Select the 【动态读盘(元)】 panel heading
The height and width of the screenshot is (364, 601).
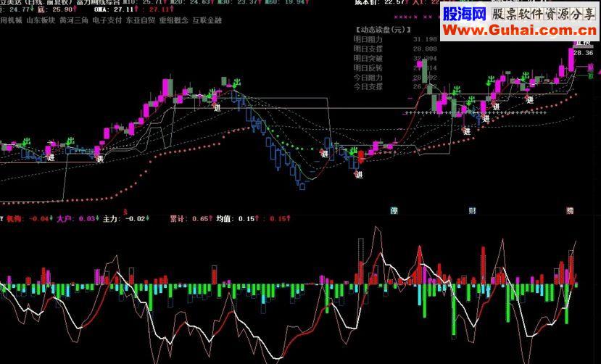tap(383, 30)
